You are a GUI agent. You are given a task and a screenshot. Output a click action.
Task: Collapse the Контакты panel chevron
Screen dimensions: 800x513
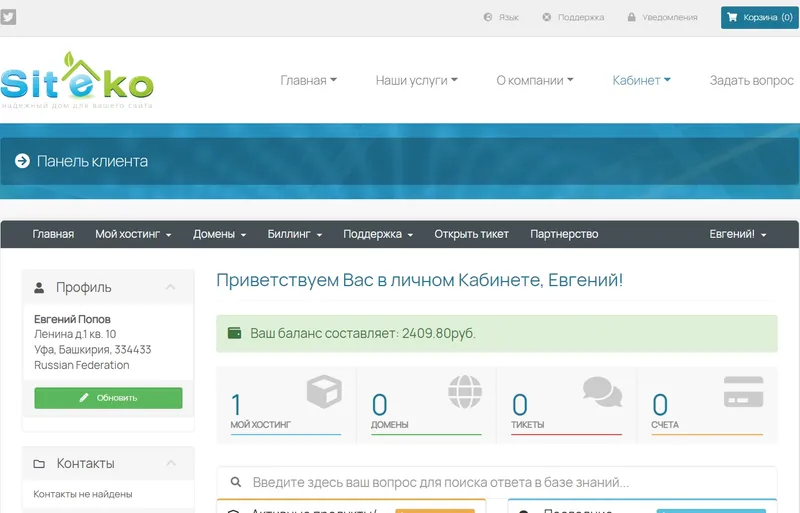tap(171, 463)
